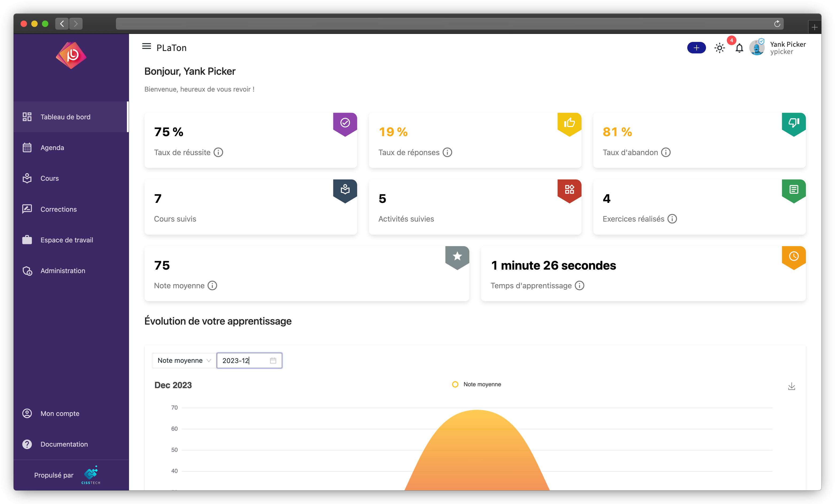This screenshot has width=835, height=504.
Task: Click the teal thumbs-down badge
Action: coord(794,124)
